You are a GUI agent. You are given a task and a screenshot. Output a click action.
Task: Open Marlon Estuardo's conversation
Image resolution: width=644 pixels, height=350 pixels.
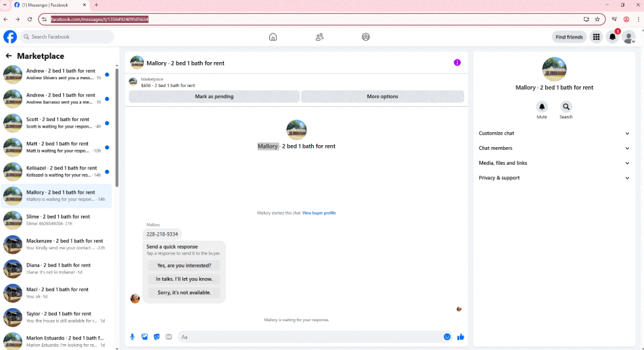[57, 341]
